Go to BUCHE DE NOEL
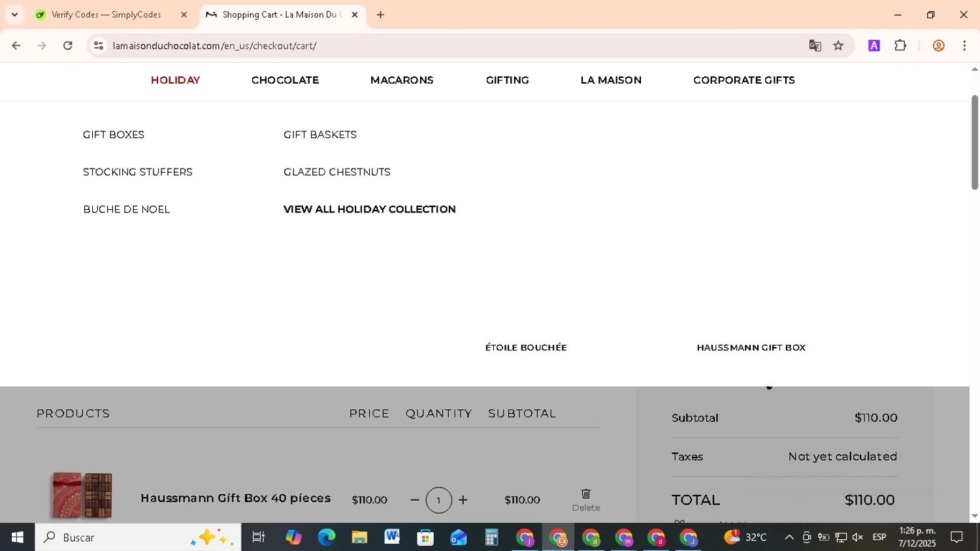The image size is (980, 551). tap(126, 209)
